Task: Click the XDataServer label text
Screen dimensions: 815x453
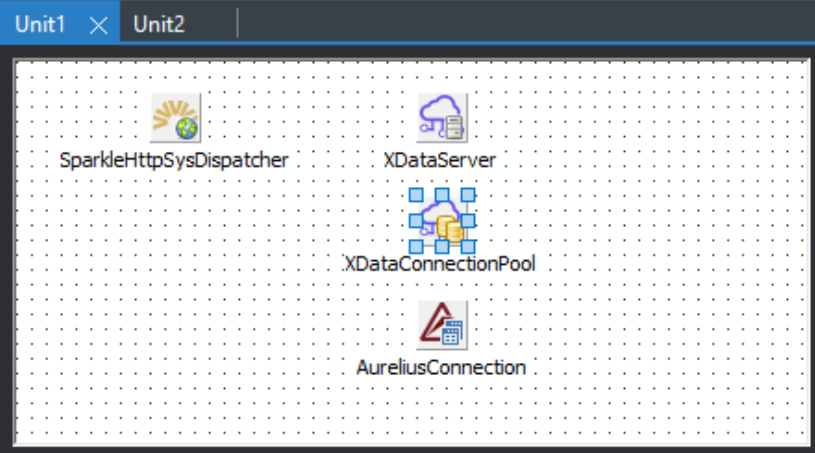Action: click(x=440, y=160)
